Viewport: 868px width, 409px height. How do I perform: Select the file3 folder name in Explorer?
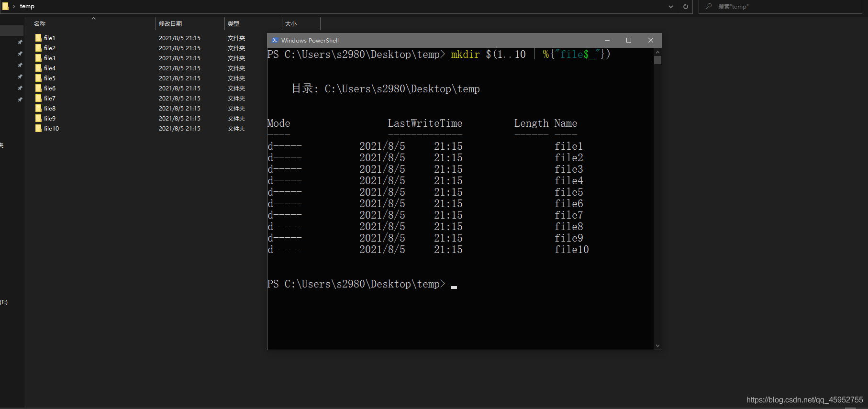50,58
